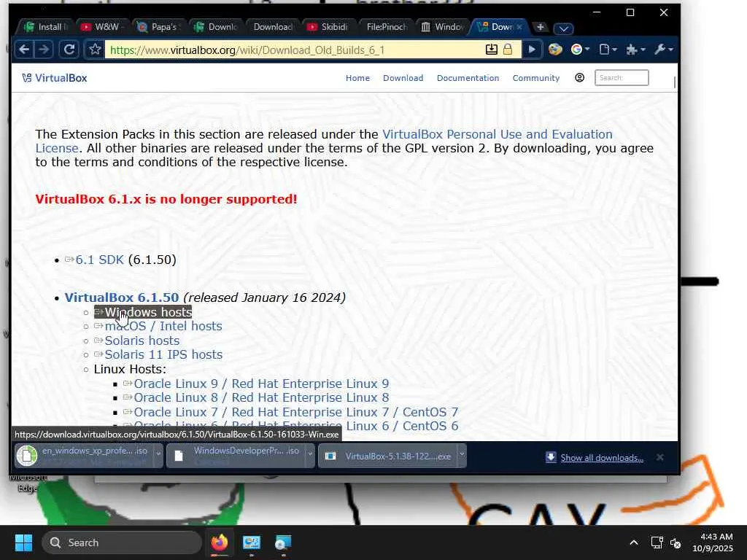Switch to the Skibidi YouTube tab

(x=328, y=27)
